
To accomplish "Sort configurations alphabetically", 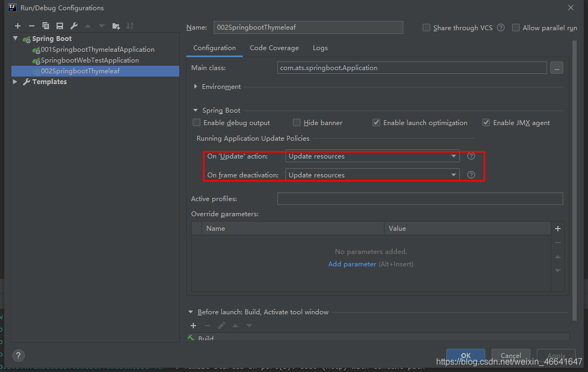I will [130, 26].
